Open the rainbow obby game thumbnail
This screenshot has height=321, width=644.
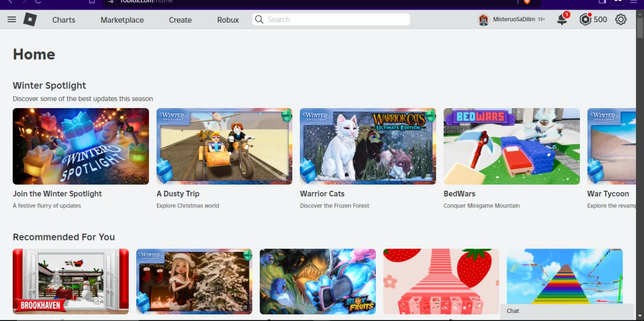coord(565,277)
